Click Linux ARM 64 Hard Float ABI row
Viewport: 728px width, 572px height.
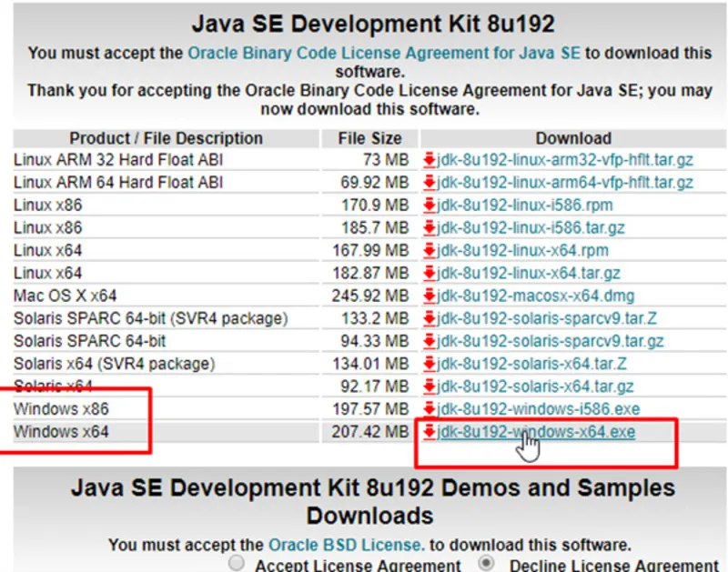[118, 183]
